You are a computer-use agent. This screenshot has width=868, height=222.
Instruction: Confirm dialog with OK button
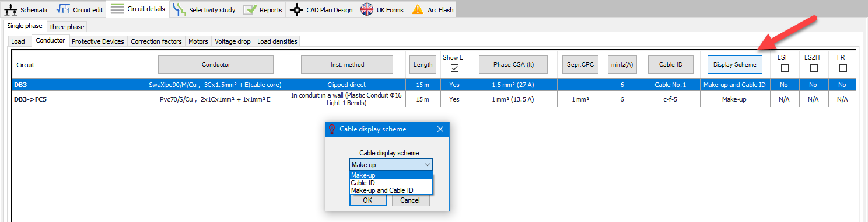point(368,200)
